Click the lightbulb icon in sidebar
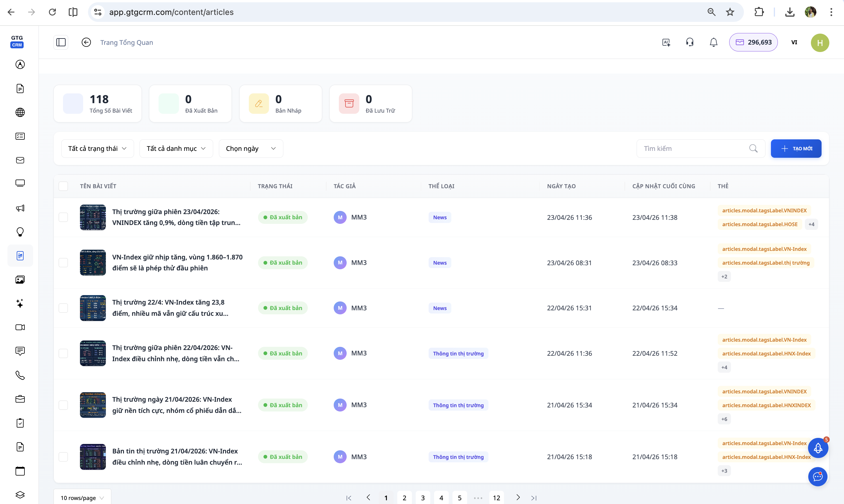This screenshot has height=504, width=844. (20, 232)
